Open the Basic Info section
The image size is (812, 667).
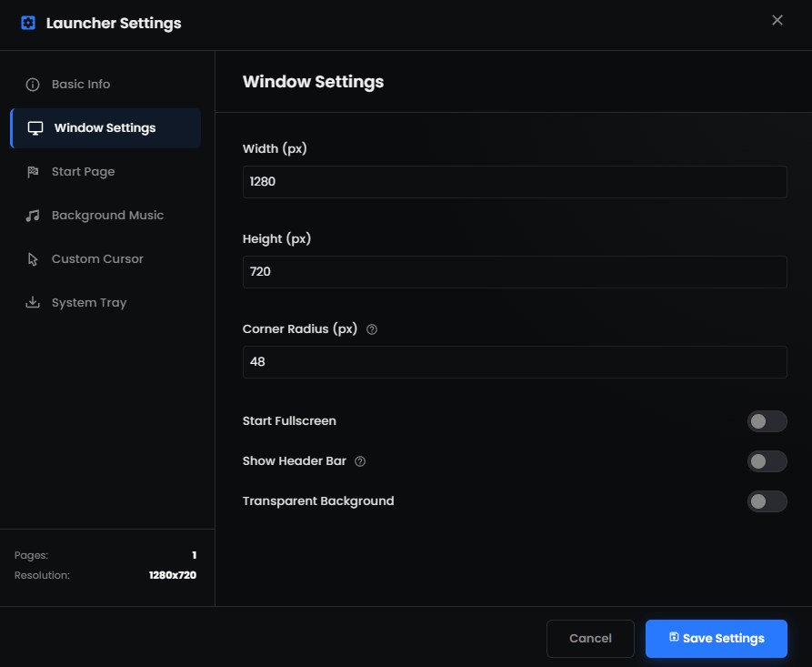point(81,85)
